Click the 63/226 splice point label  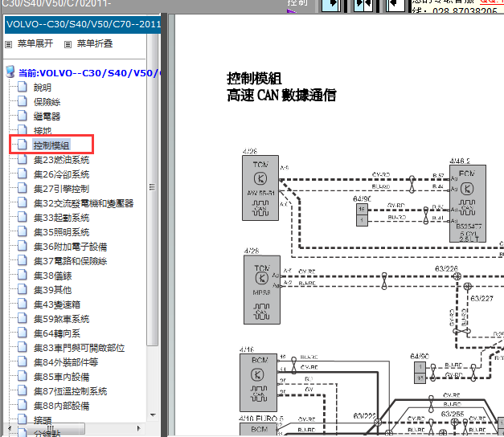(446, 268)
